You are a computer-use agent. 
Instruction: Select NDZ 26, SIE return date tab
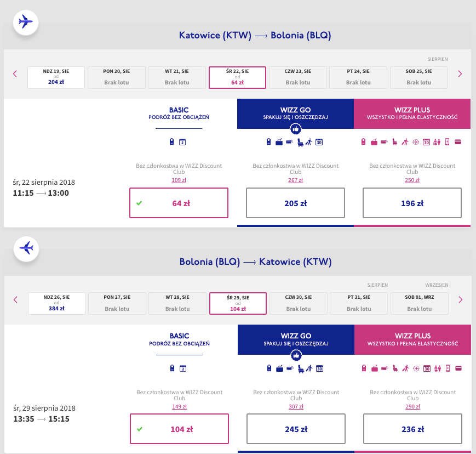[x=56, y=303]
